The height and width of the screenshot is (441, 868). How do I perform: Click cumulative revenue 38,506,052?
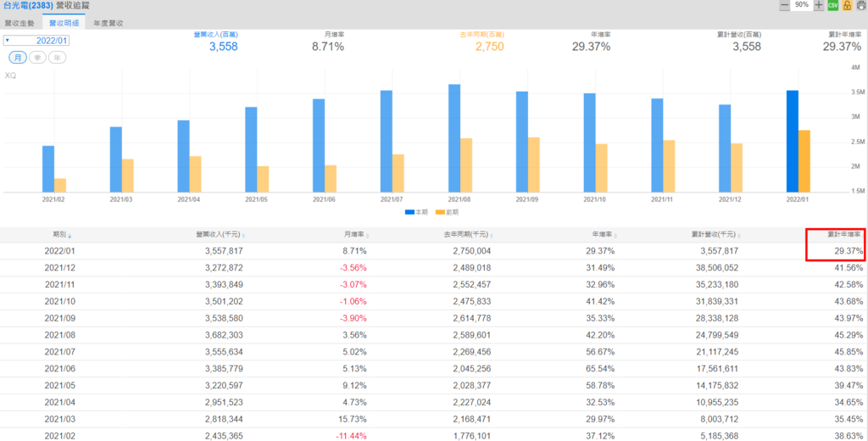715,268
